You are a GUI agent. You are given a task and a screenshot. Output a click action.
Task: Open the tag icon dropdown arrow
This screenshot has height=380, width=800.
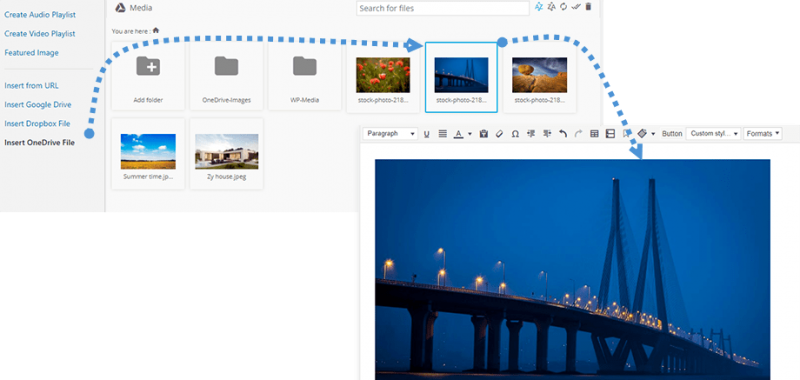(x=654, y=134)
